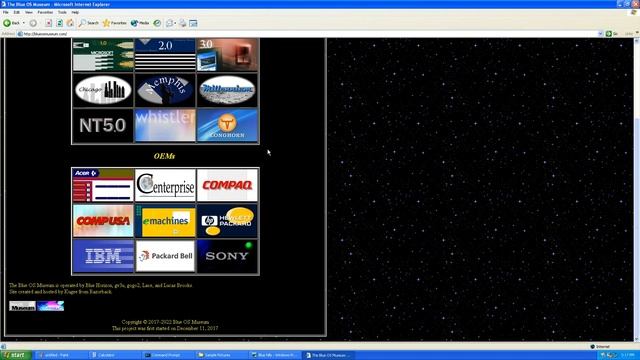Click the white Museum badge button
640x360 pixels.
pyautogui.click(x=22, y=306)
